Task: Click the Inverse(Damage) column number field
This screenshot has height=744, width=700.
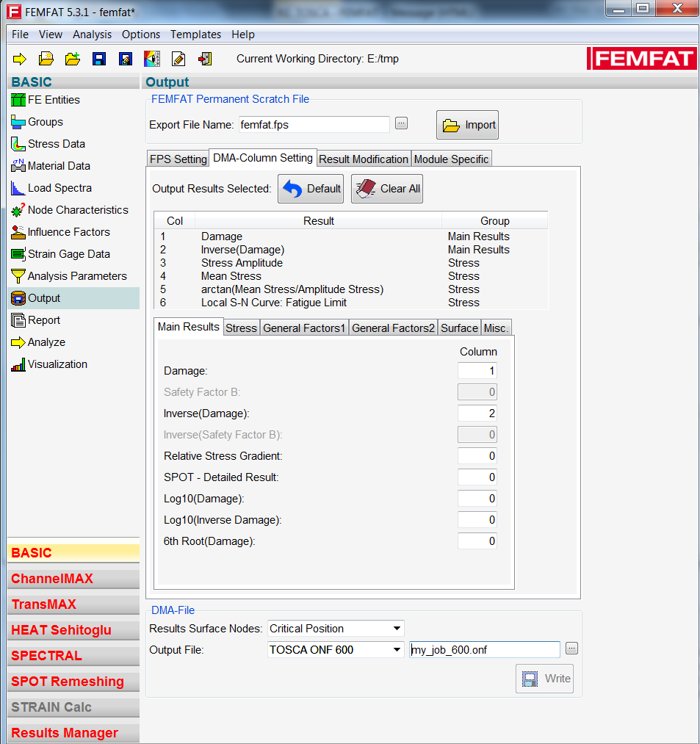Action: click(x=477, y=413)
